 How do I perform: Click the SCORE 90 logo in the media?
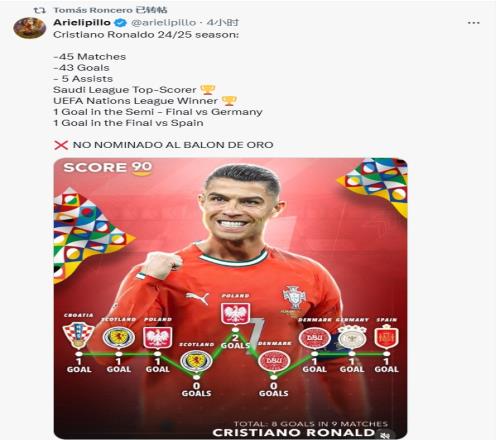click(108, 168)
